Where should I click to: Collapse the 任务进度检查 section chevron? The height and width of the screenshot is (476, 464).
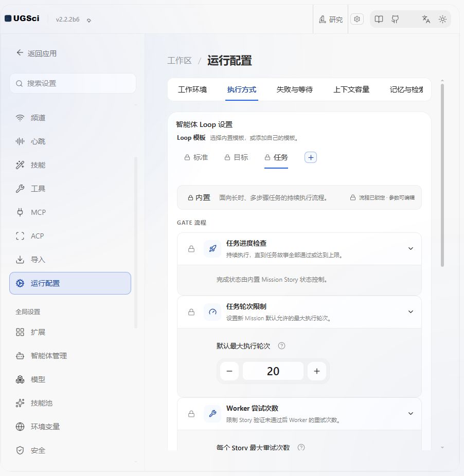pos(411,249)
